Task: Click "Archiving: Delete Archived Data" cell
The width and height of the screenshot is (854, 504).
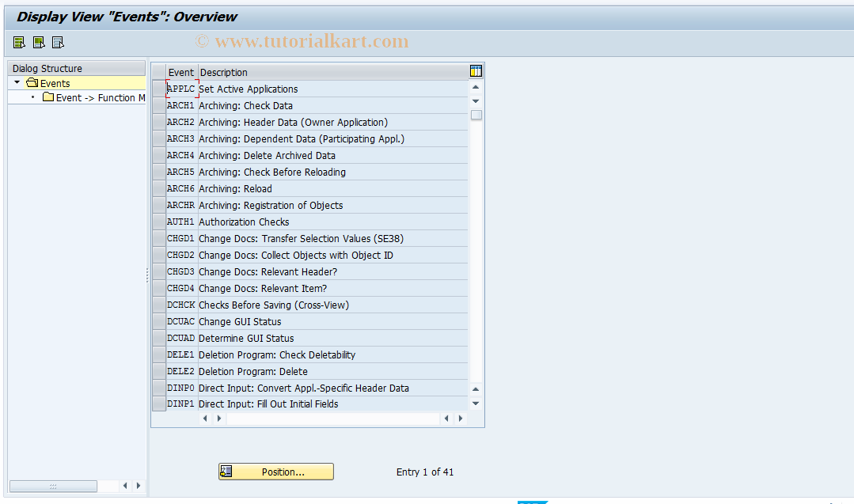Action: pos(332,155)
